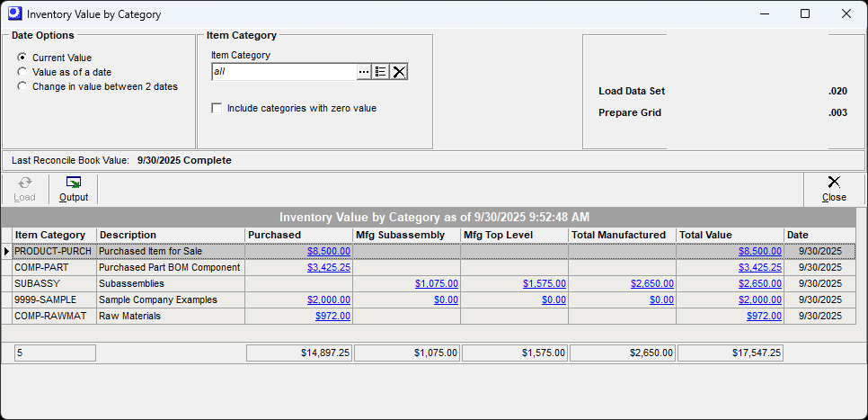
Task: Click the Item Category input field
Action: 284,71
